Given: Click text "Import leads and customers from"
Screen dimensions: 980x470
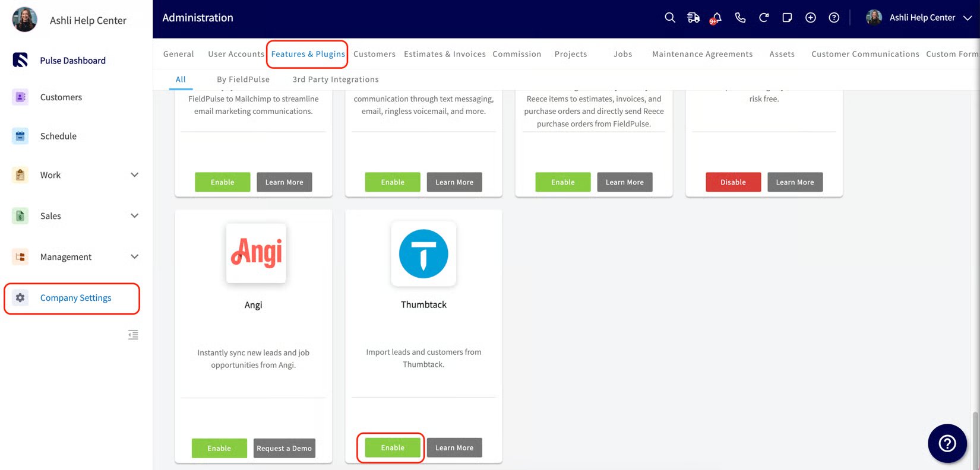Looking at the screenshot, I should point(423,352).
